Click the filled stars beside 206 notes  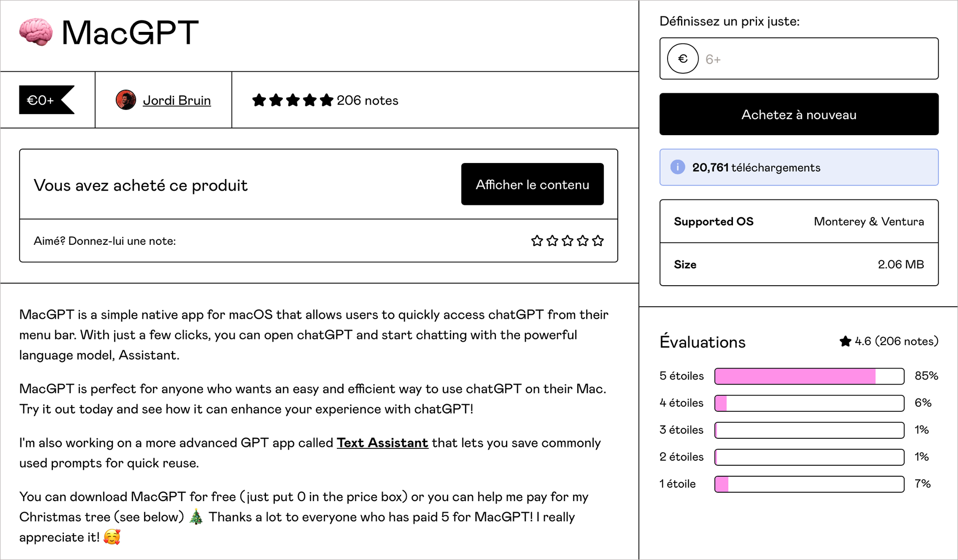pyautogui.click(x=293, y=100)
